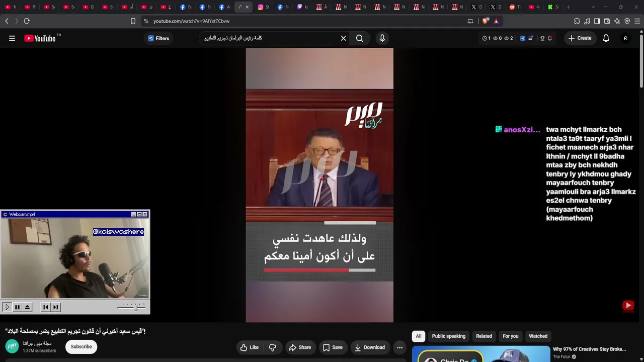
Task: Open the Leo AI sparkle icon
Action: click(x=617, y=21)
